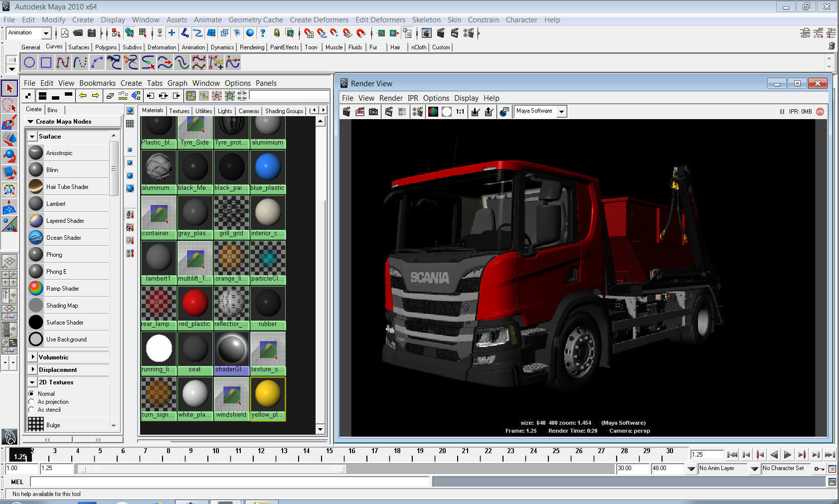This screenshot has width=839, height=504.
Task: Click the MEL command line input
Action: tap(230, 482)
